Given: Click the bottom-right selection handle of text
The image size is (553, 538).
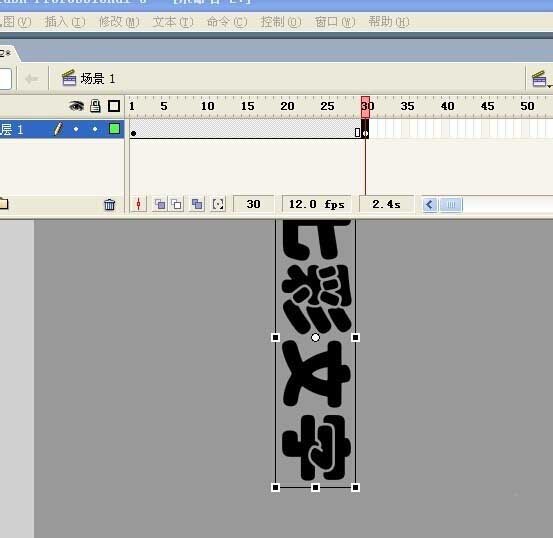Looking at the screenshot, I should tap(356, 488).
